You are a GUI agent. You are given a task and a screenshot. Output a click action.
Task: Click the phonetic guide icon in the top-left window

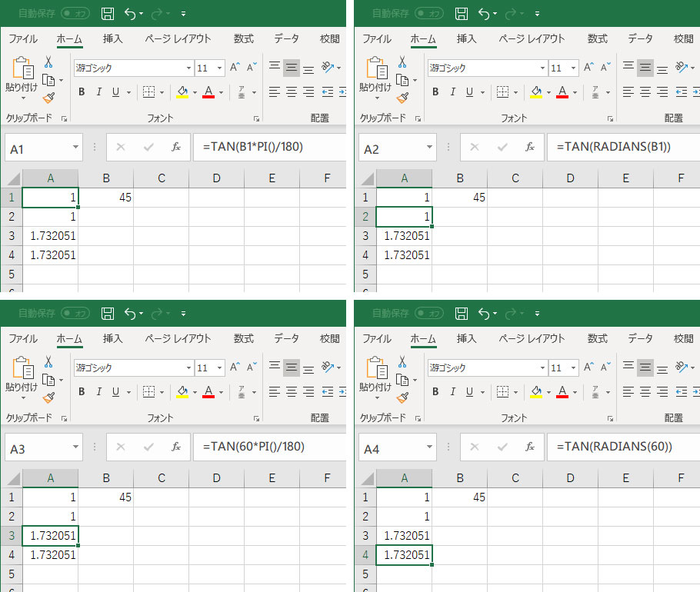pos(242,92)
